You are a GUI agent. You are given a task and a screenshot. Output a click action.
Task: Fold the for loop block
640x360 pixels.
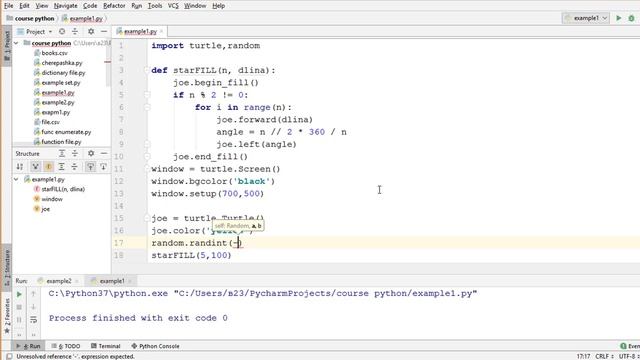(x=147, y=107)
